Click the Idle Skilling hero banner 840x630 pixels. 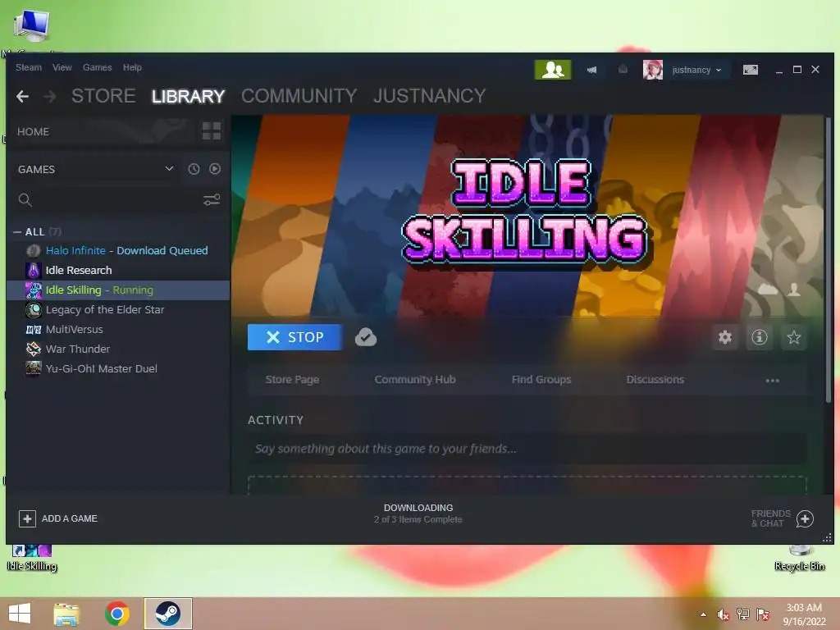(x=527, y=216)
